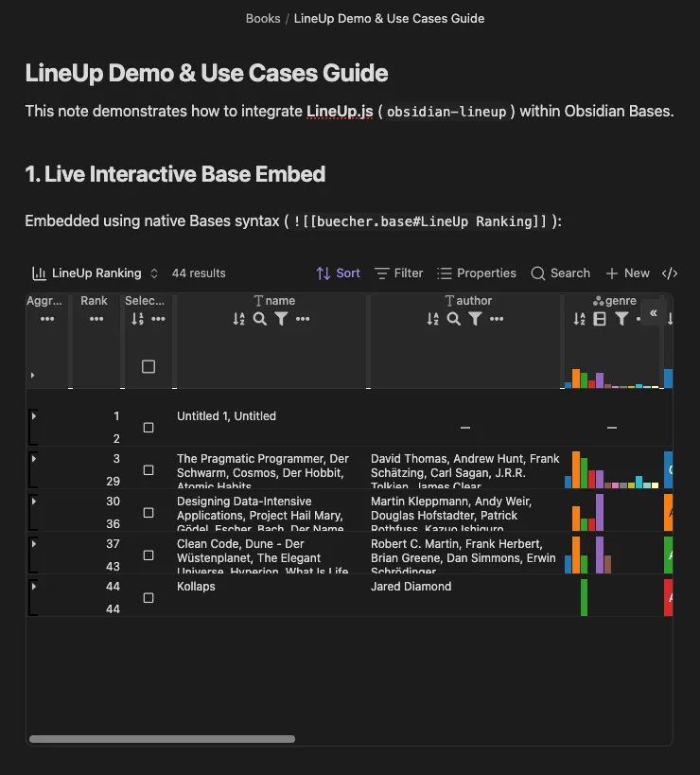Click the genre column header label

(x=621, y=301)
